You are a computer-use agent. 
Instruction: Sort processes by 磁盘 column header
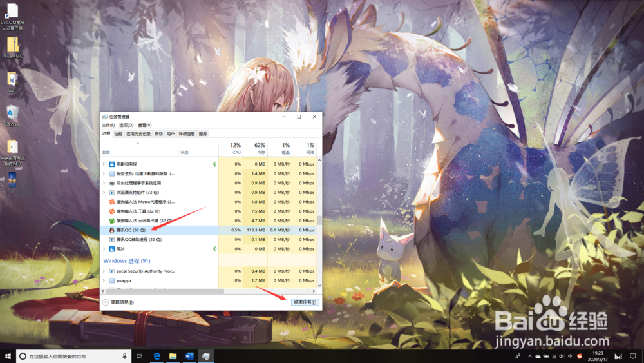click(279, 149)
